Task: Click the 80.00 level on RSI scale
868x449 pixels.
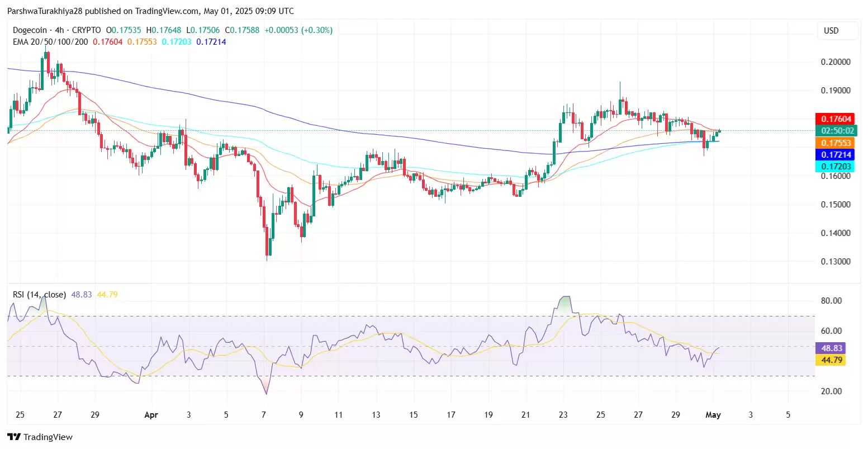Action: pos(831,301)
